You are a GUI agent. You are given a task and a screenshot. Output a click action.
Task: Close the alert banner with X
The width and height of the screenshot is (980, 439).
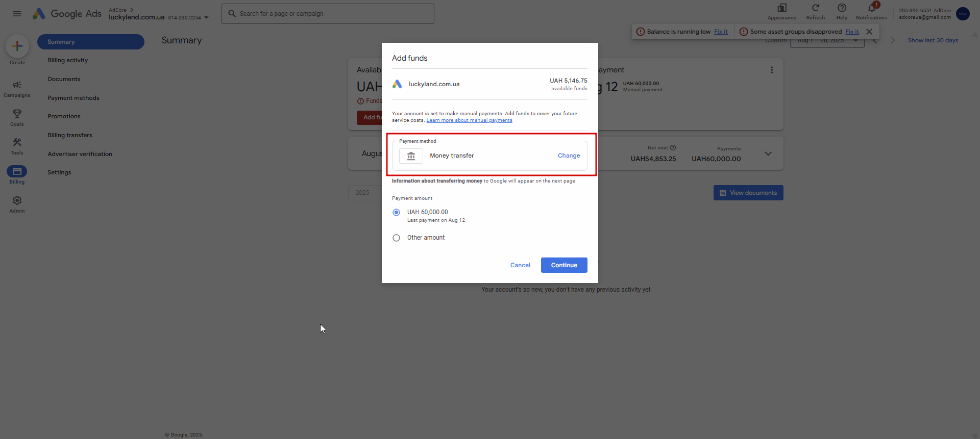869,32
